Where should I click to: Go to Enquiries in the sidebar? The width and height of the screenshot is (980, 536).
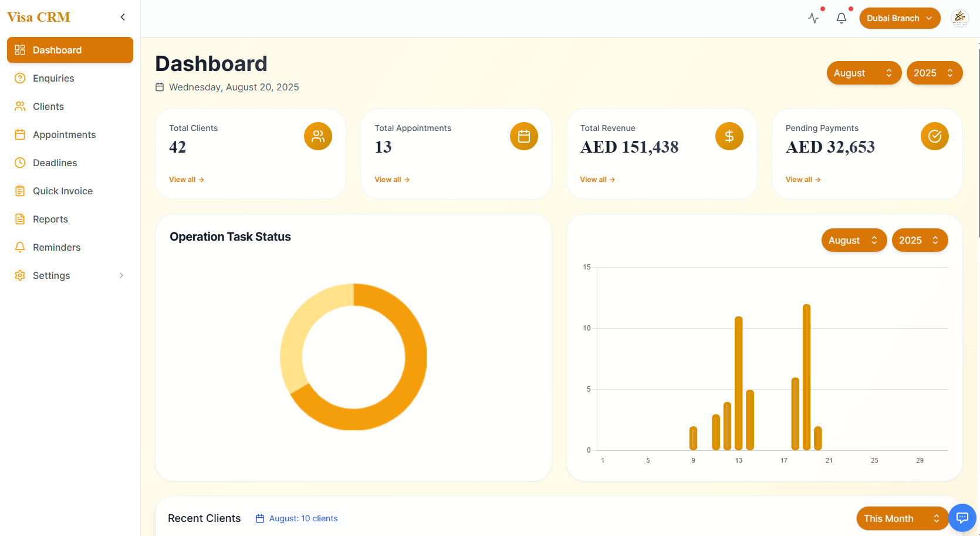pos(53,78)
